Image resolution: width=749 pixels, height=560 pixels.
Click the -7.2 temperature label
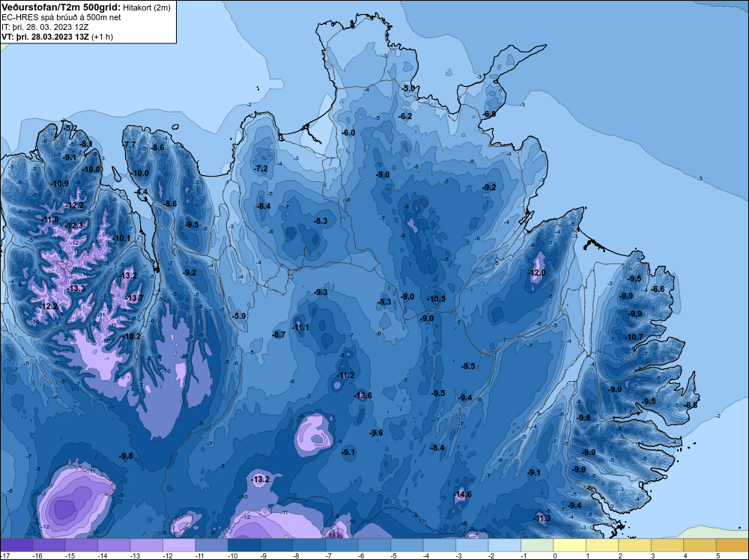click(261, 168)
